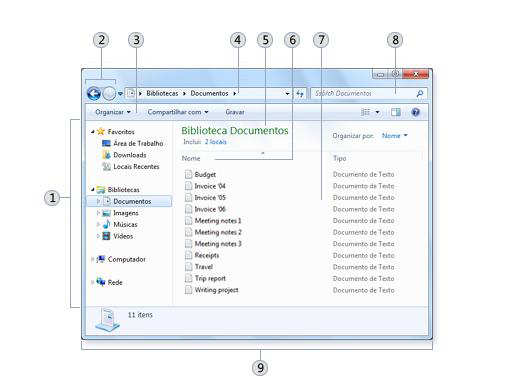This screenshot has width=528, height=385.
Task: Click the 11 itens details text
Action: coord(140,315)
